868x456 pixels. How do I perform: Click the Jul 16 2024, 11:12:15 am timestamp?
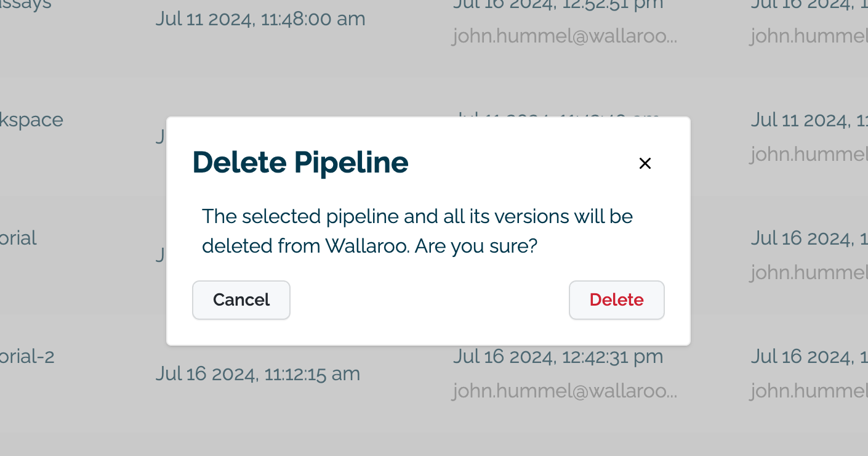point(257,373)
